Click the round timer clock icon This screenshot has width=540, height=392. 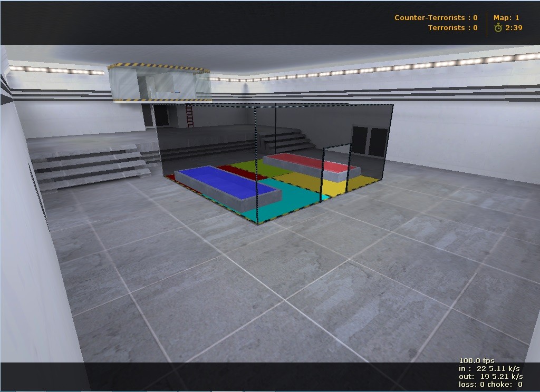[x=498, y=27]
